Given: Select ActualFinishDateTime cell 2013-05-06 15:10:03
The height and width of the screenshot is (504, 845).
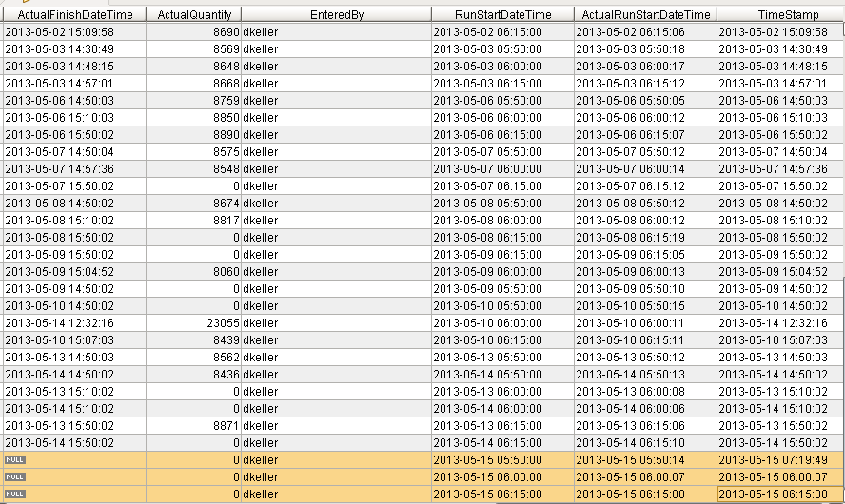Looking at the screenshot, I should click(x=74, y=117).
